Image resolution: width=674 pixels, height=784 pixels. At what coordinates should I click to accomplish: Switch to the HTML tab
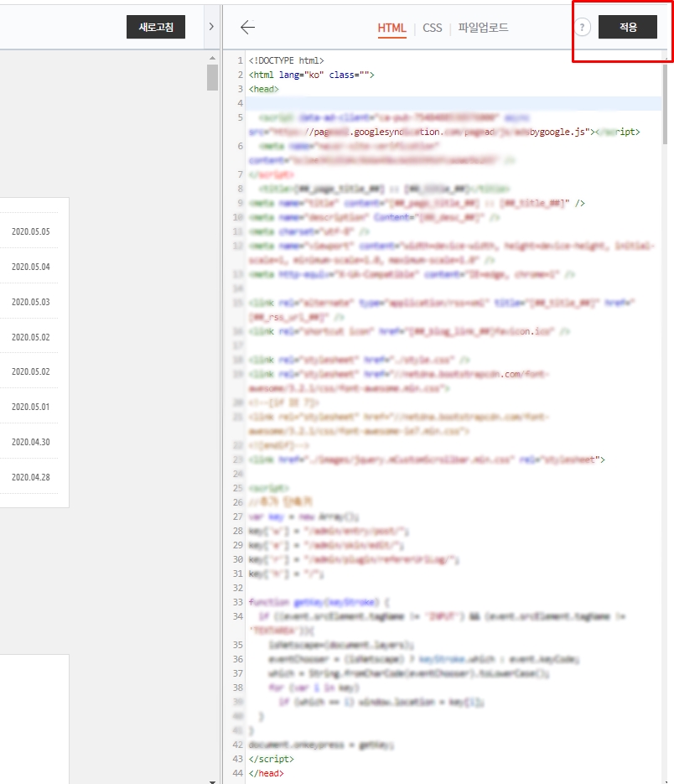point(391,28)
